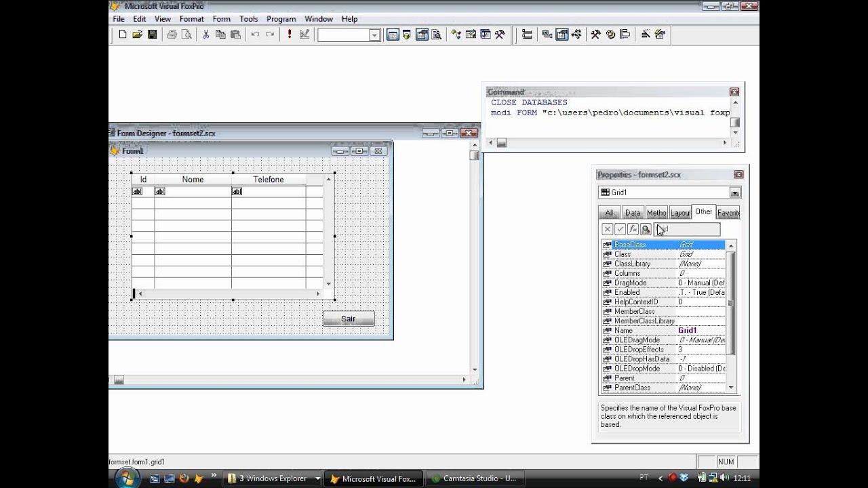Screen dimensions: 868x488
Task: Click the Copy icon in toolbar
Action: [x=220, y=35]
